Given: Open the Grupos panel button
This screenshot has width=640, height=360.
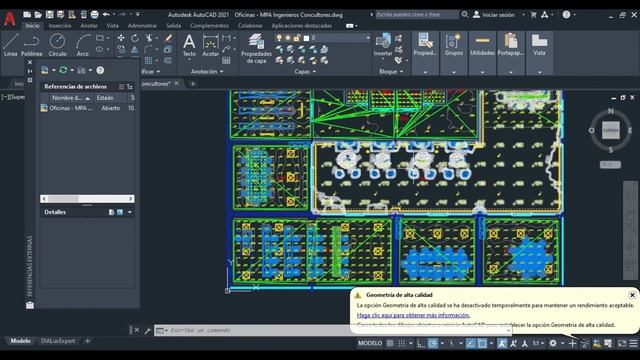Looking at the screenshot, I should point(454,45).
